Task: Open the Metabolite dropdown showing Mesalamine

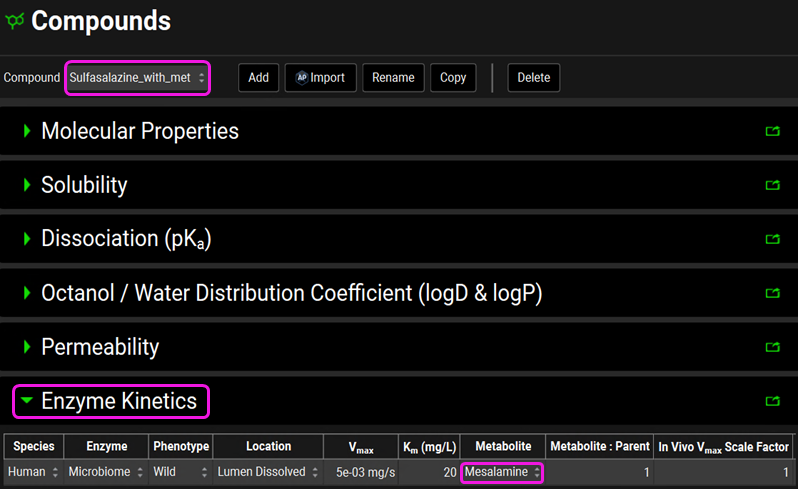Action: (x=502, y=472)
